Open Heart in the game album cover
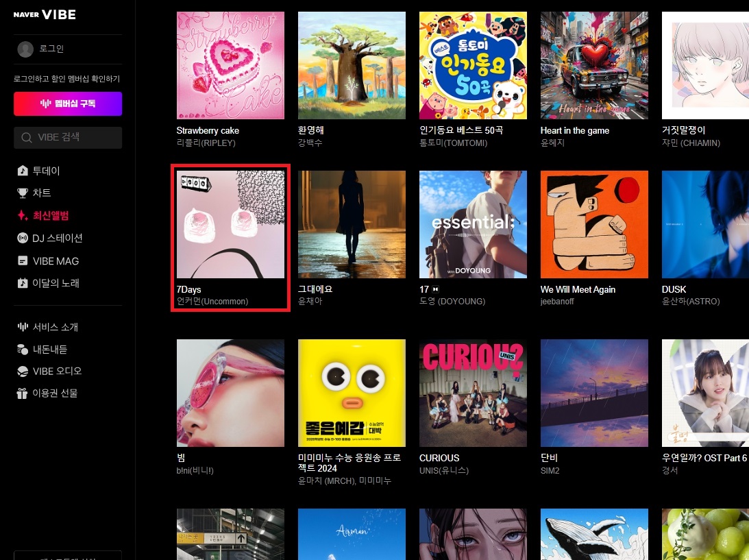749x560 pixels. coord(594,66)
